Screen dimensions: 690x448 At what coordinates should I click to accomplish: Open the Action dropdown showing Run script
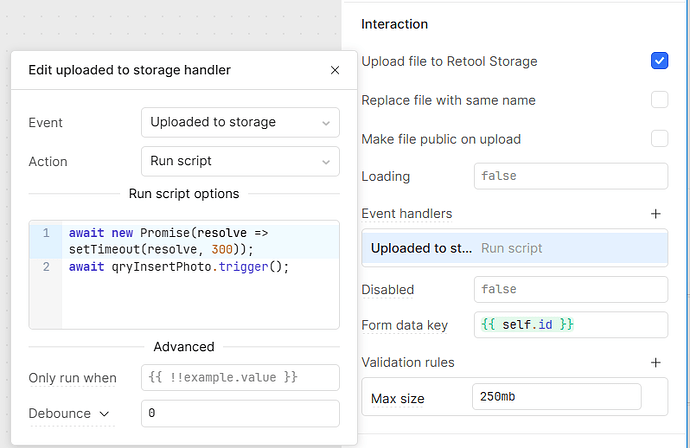click(240, 161)
